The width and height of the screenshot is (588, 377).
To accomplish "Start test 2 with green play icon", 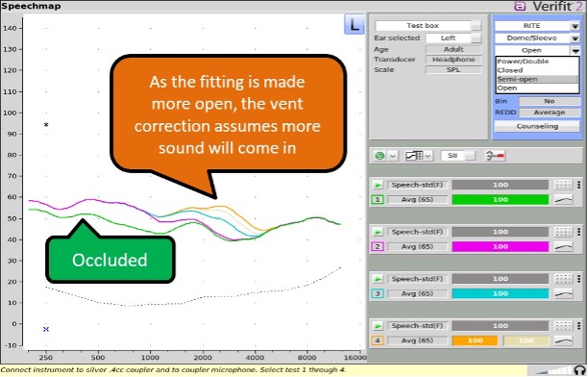I will (378, 232).
